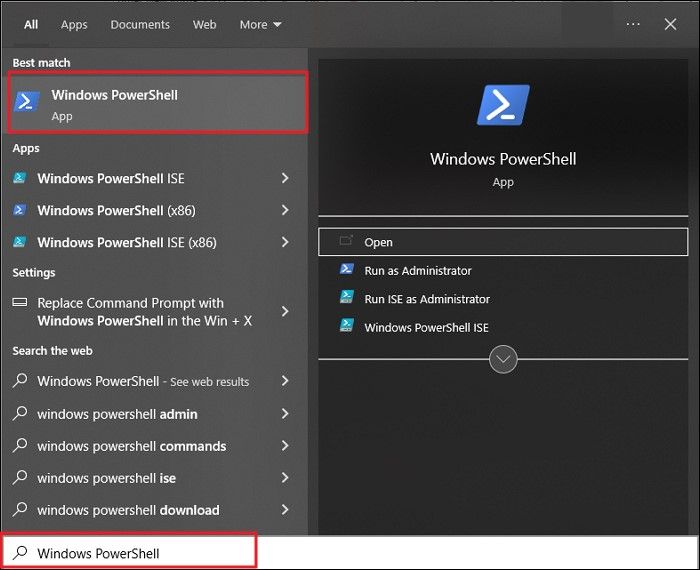Search the web for 'windows powershell download'

(x=129, y=510)
